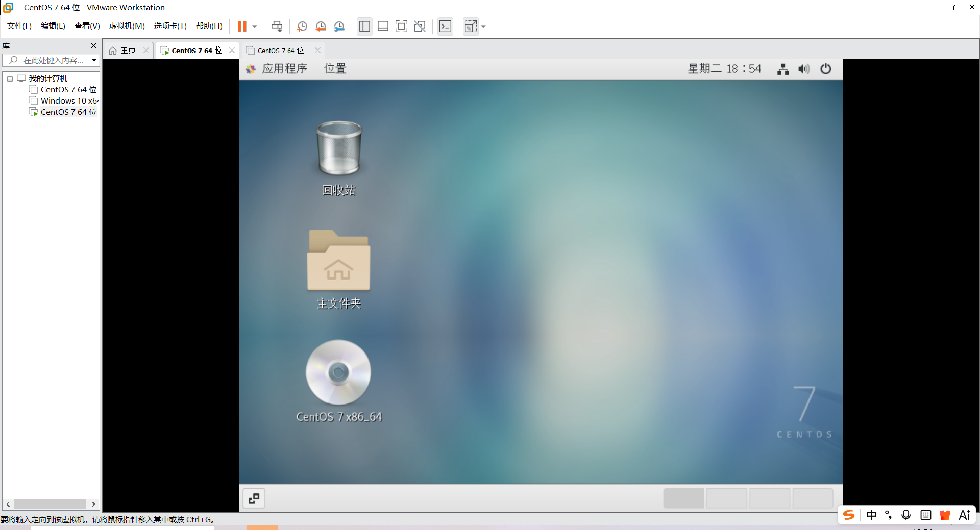Enter full screen mode icon
The image size is (980, 530).
(402, 27)
